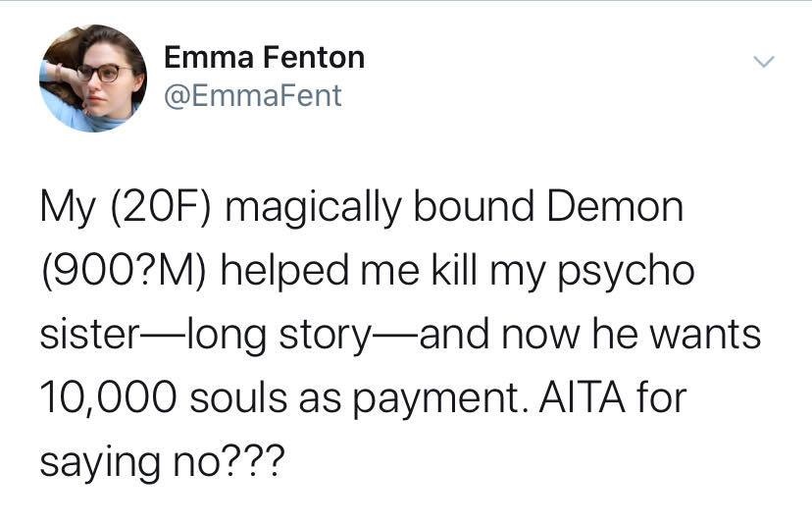Open the @EmmaFent handle link

pos(253,95)
